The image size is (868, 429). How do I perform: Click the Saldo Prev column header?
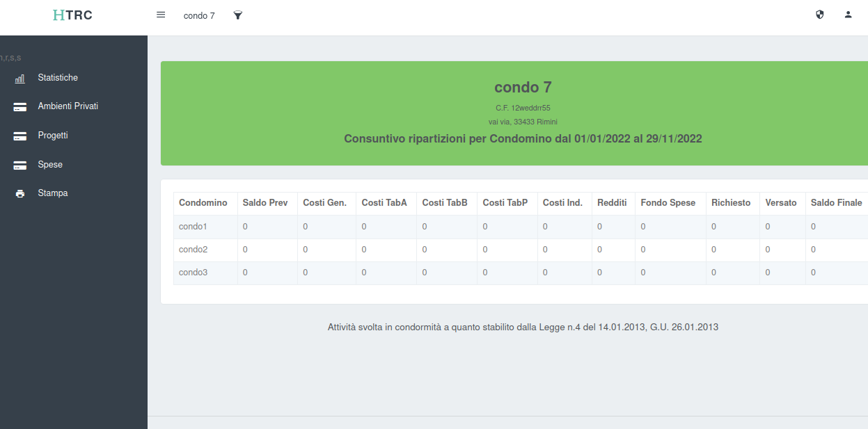265,203
